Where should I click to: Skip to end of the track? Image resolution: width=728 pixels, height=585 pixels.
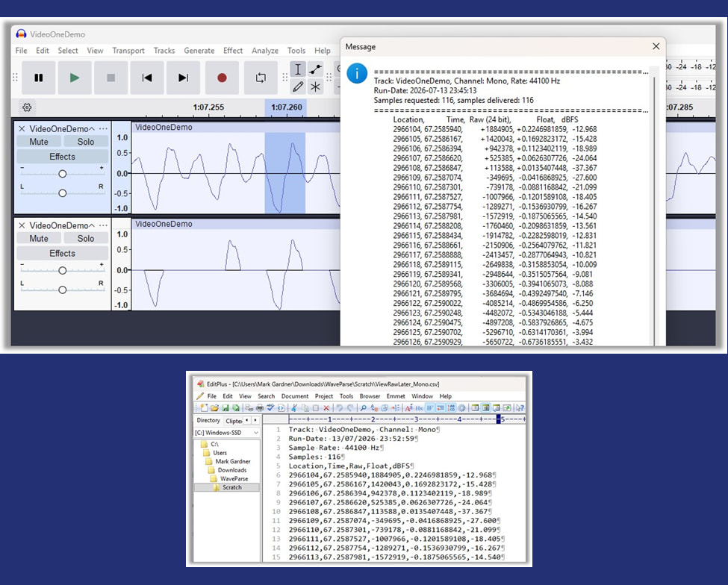tap(184, 78)
